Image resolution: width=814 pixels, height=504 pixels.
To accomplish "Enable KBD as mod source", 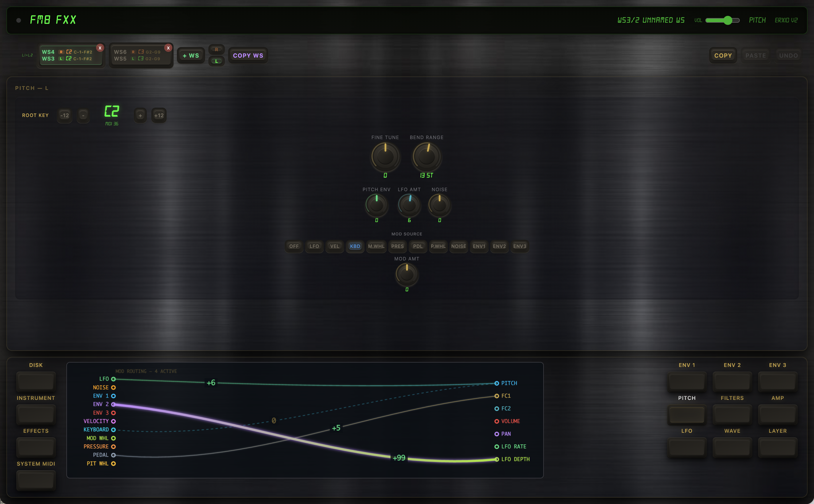I will [x=355, y=246].
